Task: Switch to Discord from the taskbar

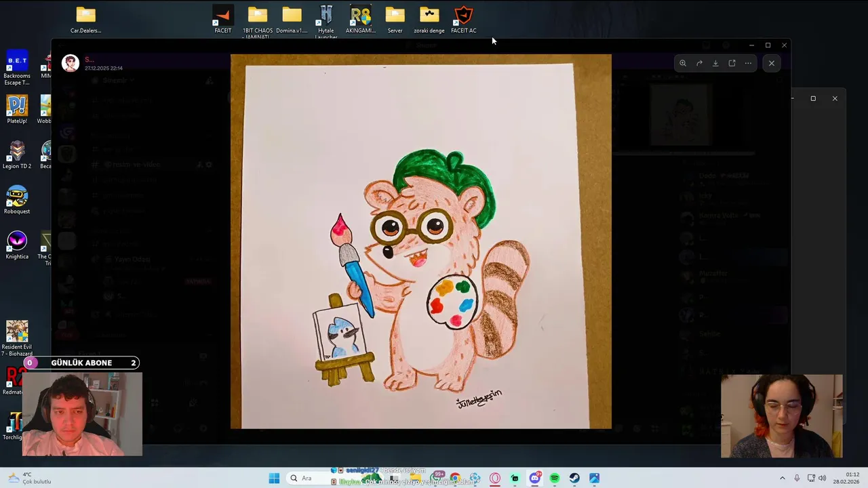Action: tap(534, 479)
